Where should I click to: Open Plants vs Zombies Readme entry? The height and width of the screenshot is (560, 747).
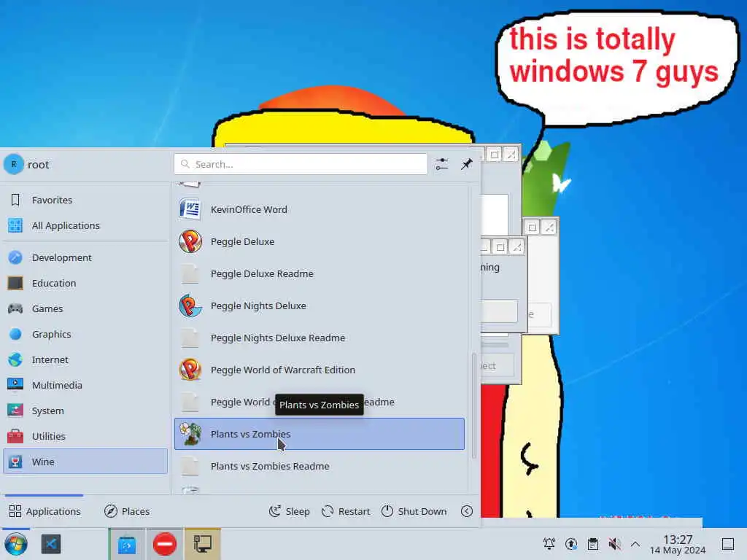(x=320, y=466)
